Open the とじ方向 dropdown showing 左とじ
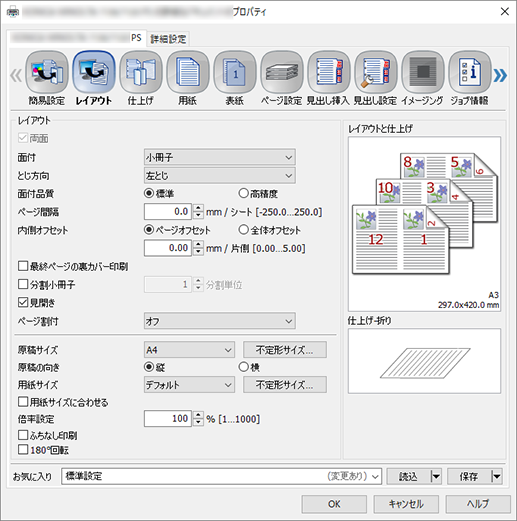The image size is (517, 521). coord(220,175)
